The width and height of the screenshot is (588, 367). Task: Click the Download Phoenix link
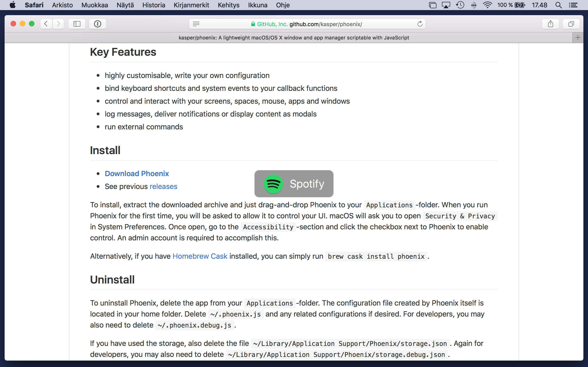tap(137, 174)
